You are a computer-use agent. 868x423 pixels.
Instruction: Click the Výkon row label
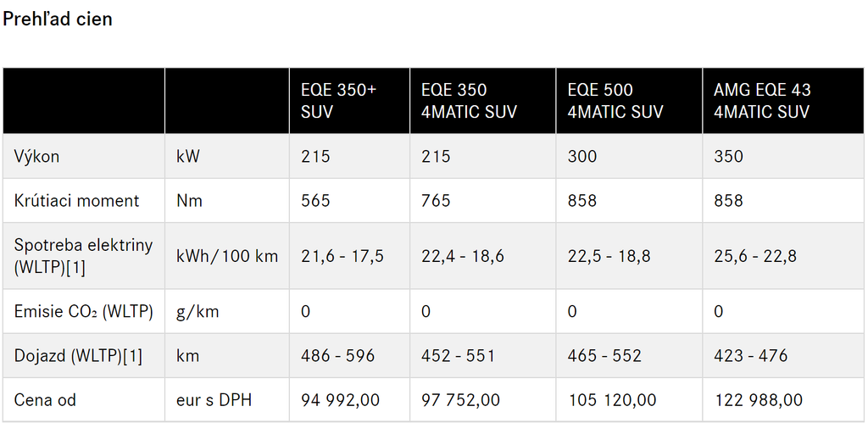click(x=37, y=157)
